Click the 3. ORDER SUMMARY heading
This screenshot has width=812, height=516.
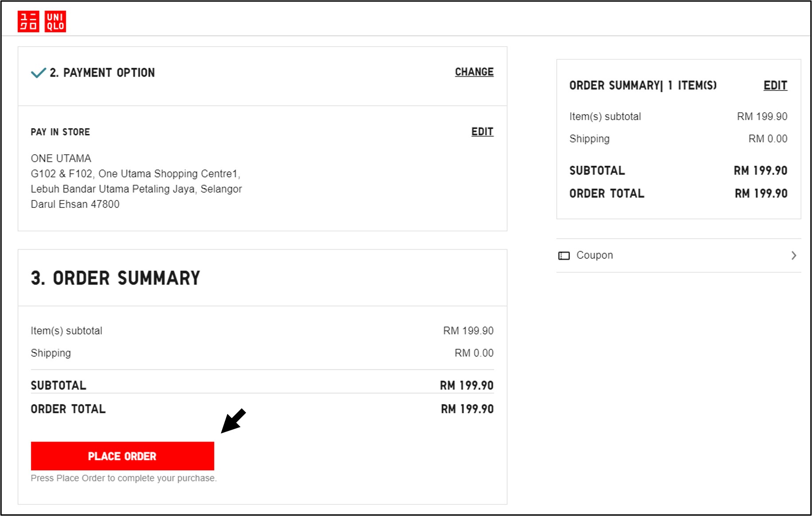(x=115, y=278)
